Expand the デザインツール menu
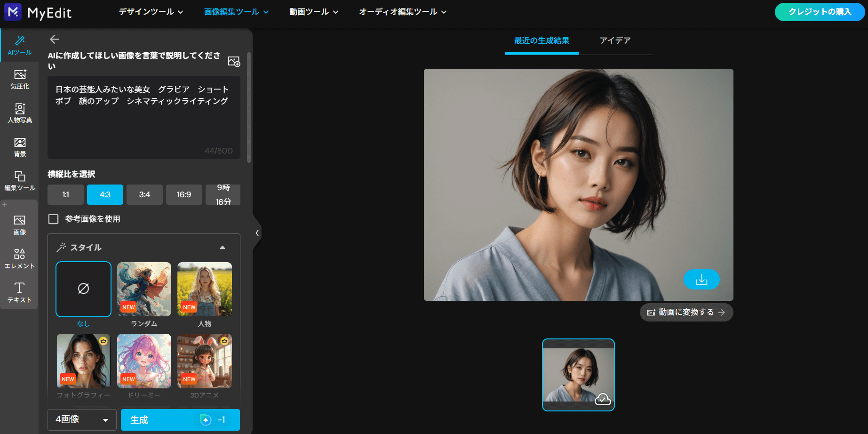This screenshot has height=434, width=868. 151,12
